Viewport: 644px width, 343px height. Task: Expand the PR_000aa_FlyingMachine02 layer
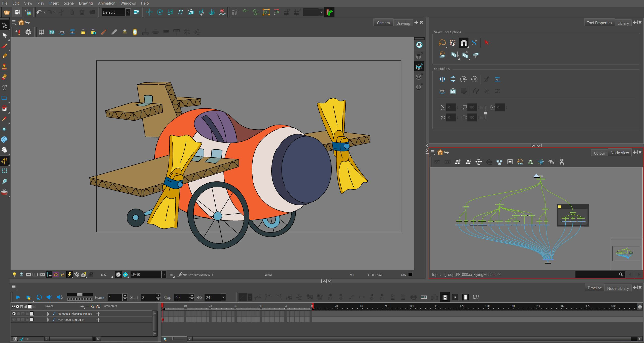(x=48, y=314)
